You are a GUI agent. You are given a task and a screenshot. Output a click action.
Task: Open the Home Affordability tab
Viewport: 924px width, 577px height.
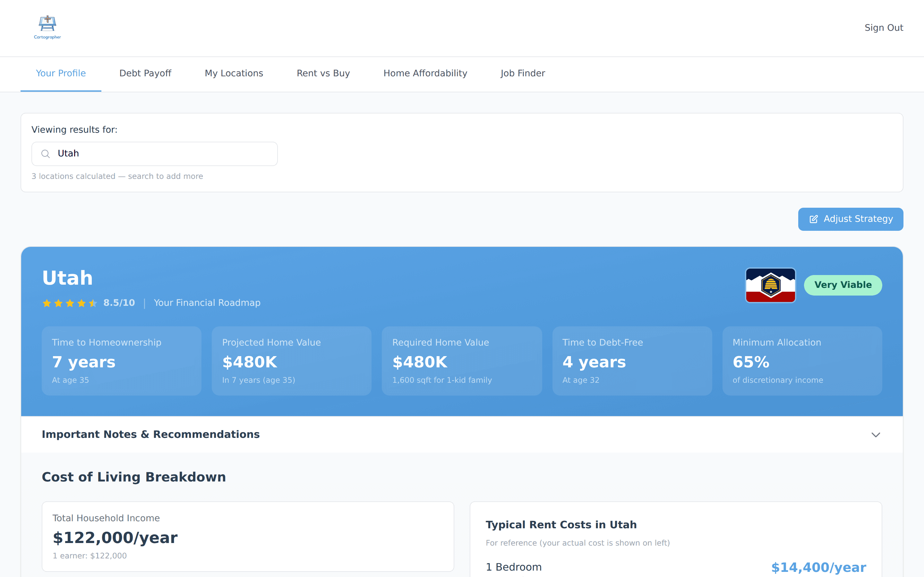click(425, 73)
